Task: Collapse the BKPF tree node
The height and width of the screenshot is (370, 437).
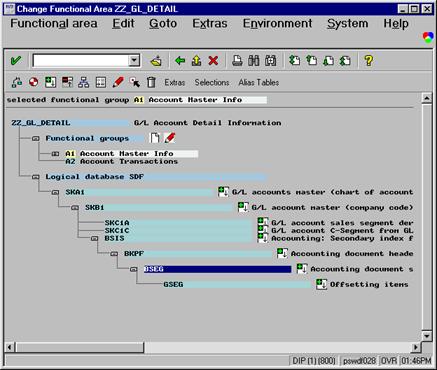Action: coord(114,253)
